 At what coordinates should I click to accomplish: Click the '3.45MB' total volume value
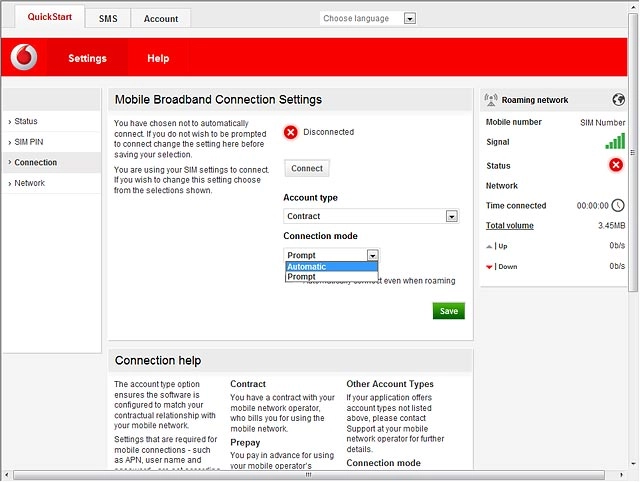pyautogui.click(x=611, y=226)
